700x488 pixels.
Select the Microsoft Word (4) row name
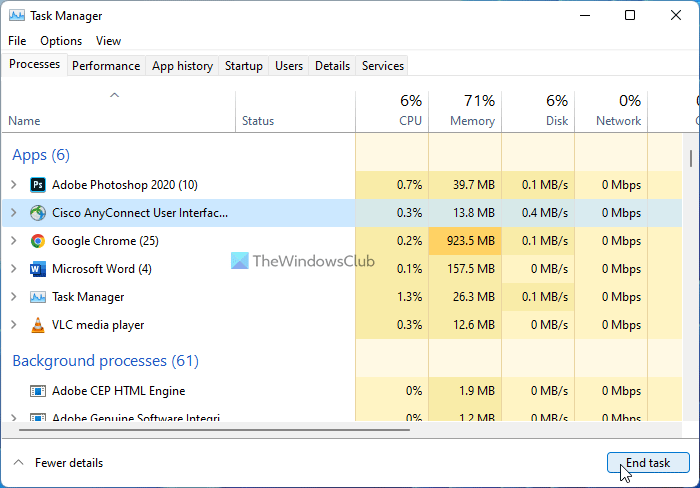(x=102, y=269)
